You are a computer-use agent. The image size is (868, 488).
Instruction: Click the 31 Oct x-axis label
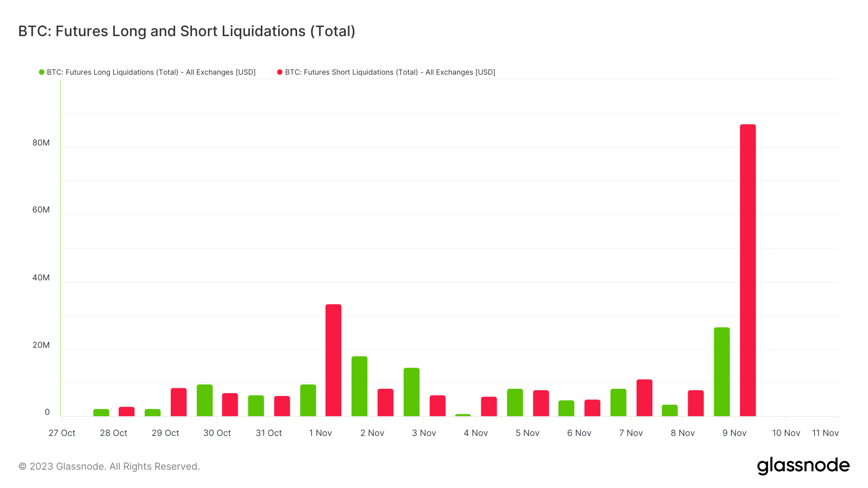tap(269, 433)
